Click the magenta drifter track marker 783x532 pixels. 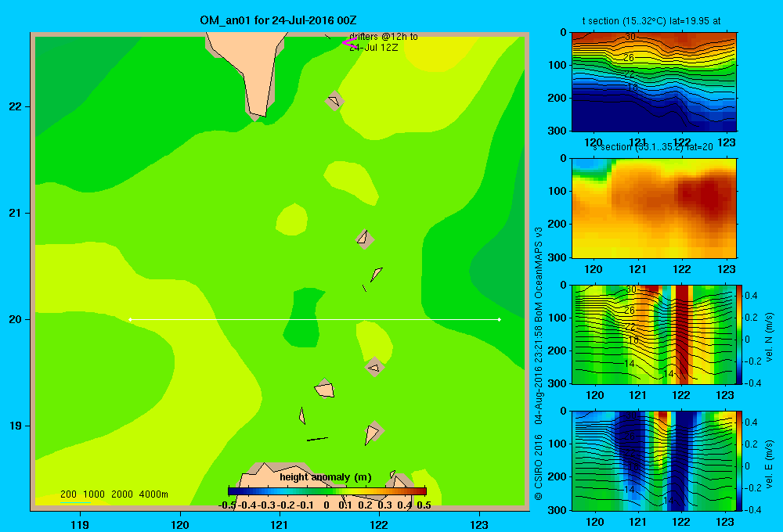click(x=349, y=43)
